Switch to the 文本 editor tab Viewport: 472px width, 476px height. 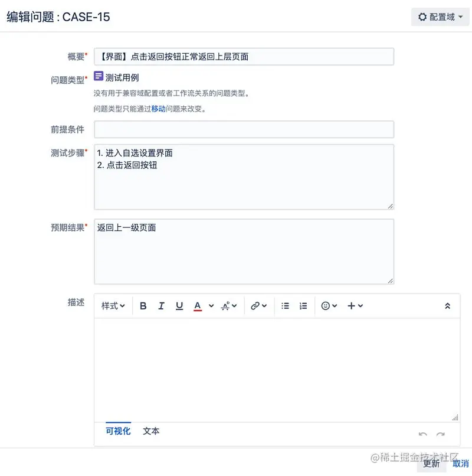click(150, 431)
